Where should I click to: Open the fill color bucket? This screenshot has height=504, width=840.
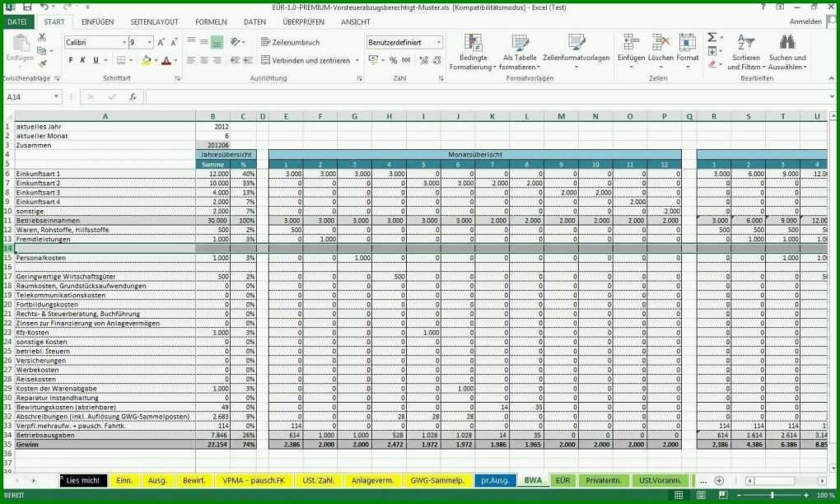pos(147,60)
